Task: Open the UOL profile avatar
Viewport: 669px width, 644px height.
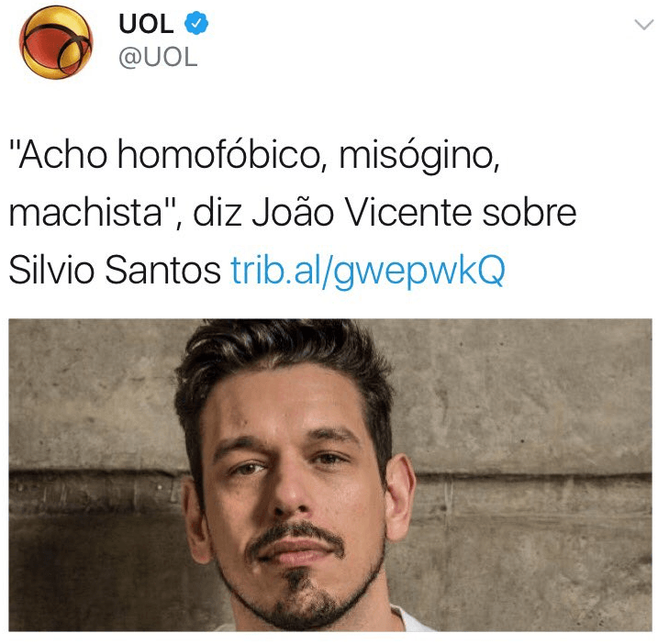Action: click(x=56, y=42)
